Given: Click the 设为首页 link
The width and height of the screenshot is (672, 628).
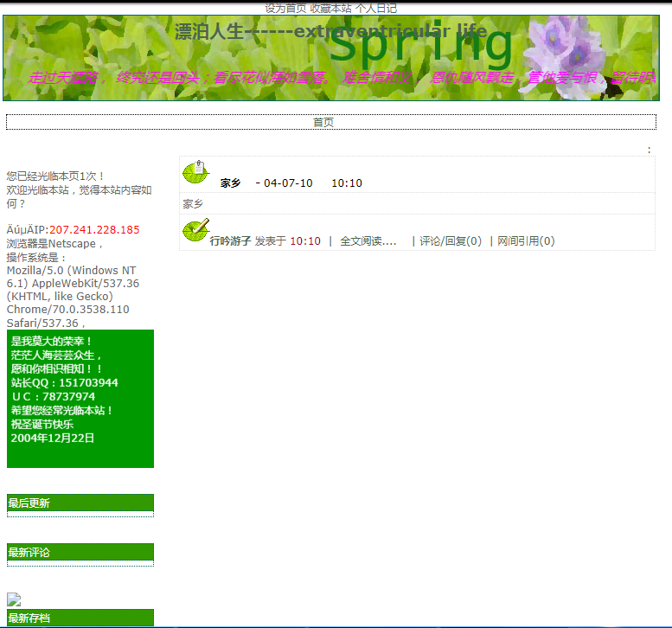Looking at the screenshot, I should tap(285, 8).
